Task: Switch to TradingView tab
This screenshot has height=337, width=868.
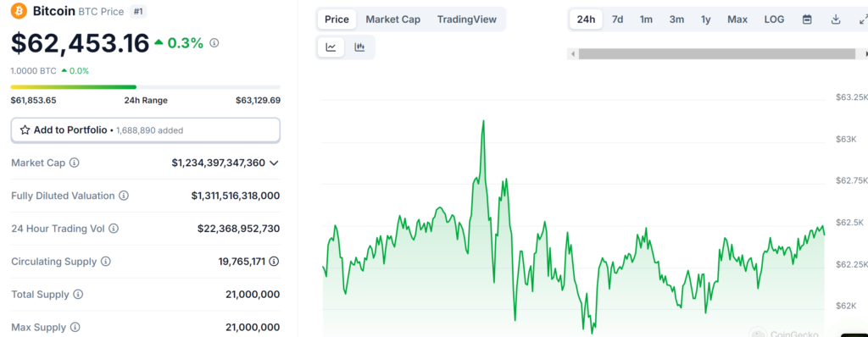Action: pyautogui.click(x=467, y=19)
